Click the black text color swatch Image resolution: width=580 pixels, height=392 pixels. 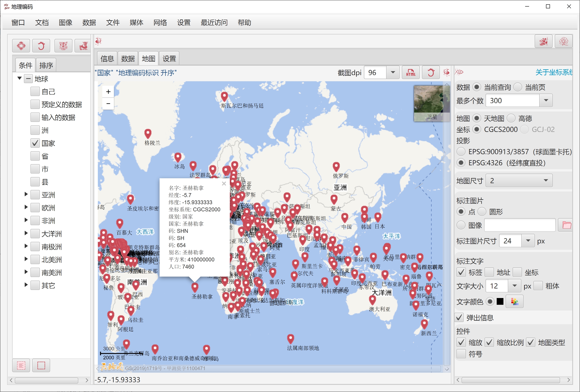(500, 301)
